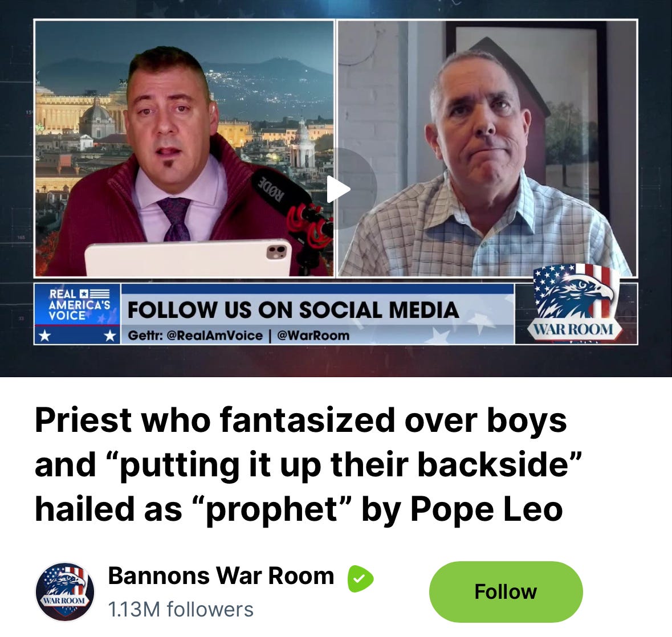
Task: Play the video using the center play button
Action: coord(336,189)
